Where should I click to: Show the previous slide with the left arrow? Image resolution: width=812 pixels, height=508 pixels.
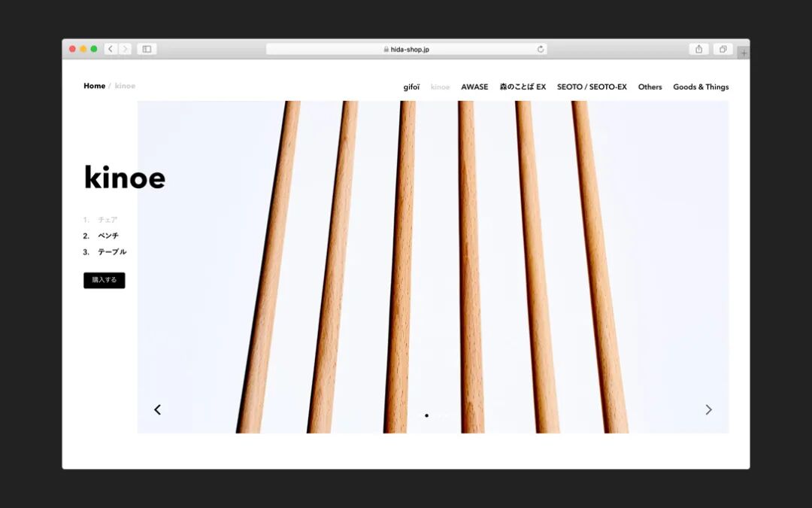point(157,409)
